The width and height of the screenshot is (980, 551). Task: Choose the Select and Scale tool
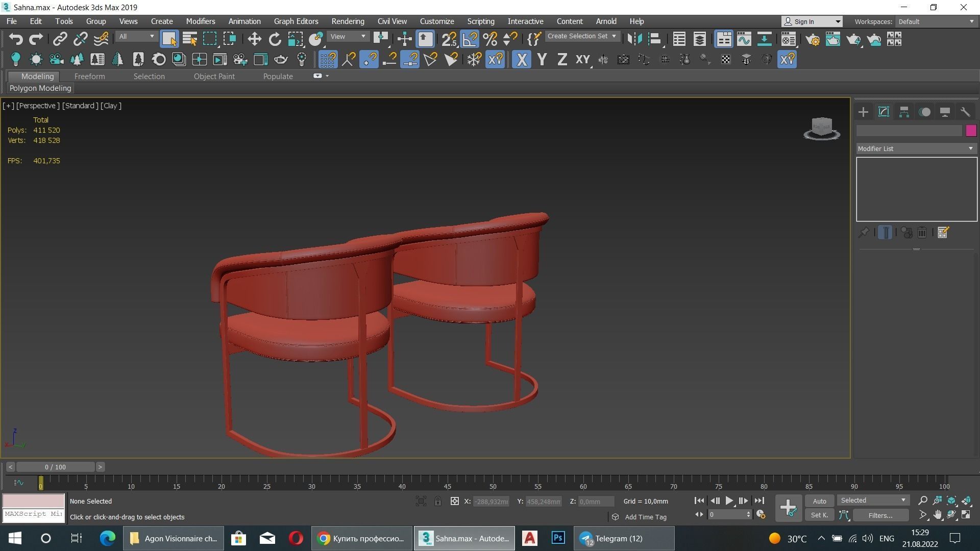[295, 39]
